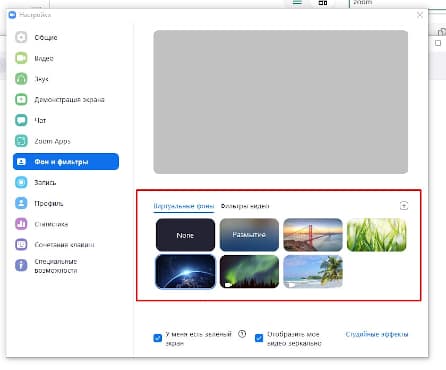
Task: Switch to the Фильтры видео tab
Action: pos(245,206)
